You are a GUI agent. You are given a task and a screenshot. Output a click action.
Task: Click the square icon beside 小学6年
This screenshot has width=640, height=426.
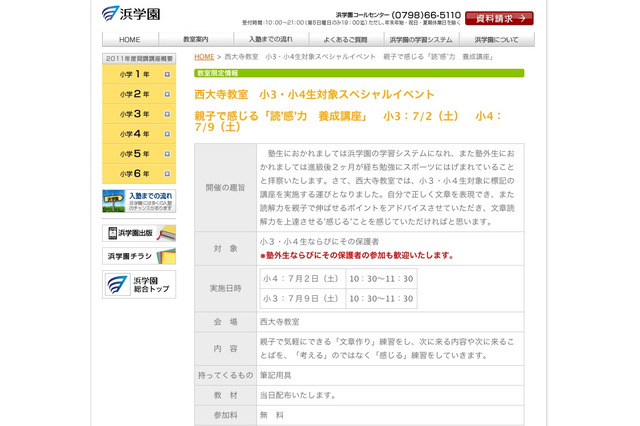coord(167,174)
